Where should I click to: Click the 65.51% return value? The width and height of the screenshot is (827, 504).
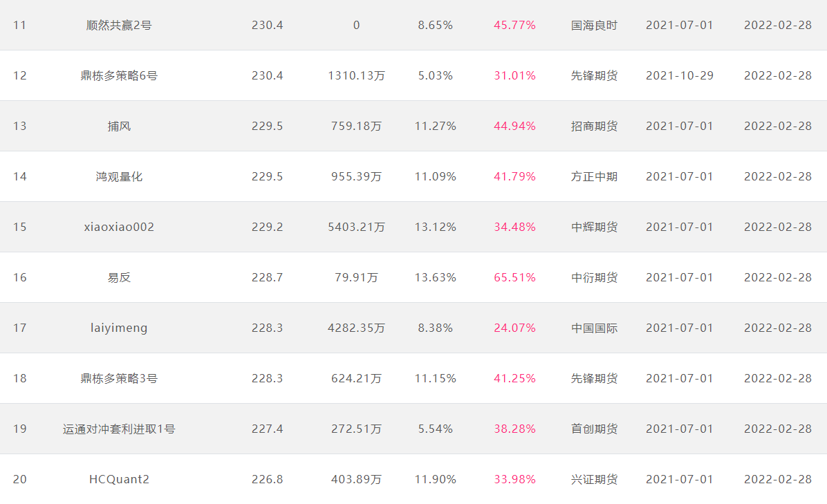point(514,277)
